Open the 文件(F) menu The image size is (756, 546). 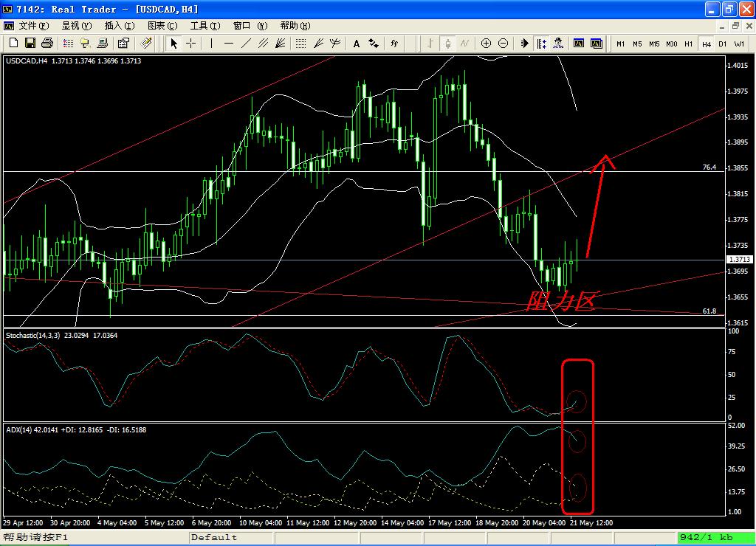pyautogui.click(x=34, y=26)
